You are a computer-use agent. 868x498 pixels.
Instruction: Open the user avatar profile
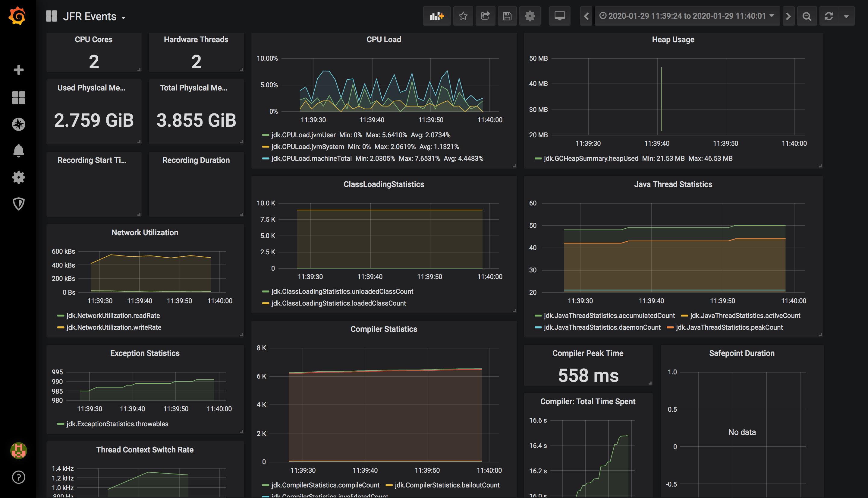pyautogui.click(x=18, y=450)
